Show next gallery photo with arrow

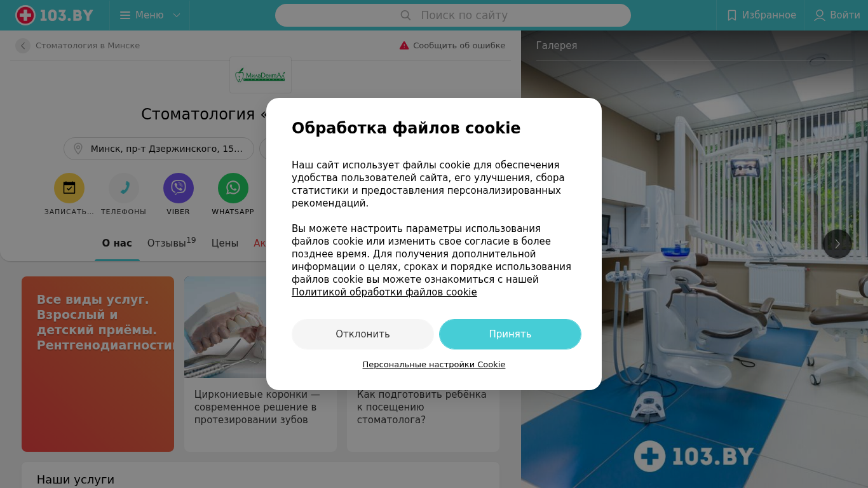[837, 244]
